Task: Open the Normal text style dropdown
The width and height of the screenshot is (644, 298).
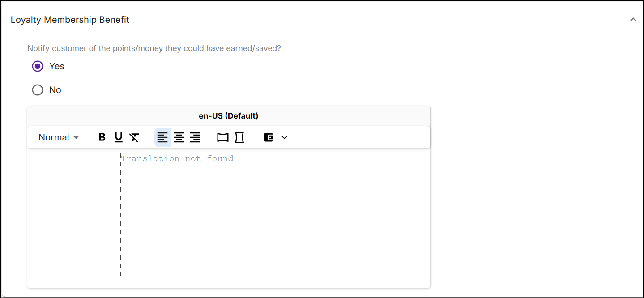Action: point(59,137)
